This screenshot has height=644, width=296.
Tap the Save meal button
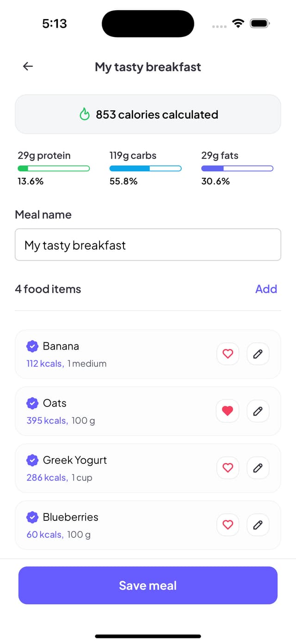148,585
